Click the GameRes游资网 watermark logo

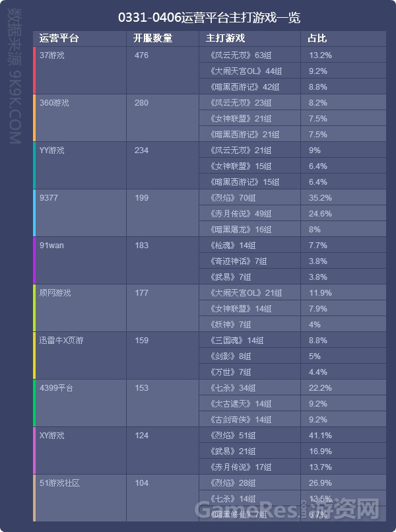pos(287,509)
